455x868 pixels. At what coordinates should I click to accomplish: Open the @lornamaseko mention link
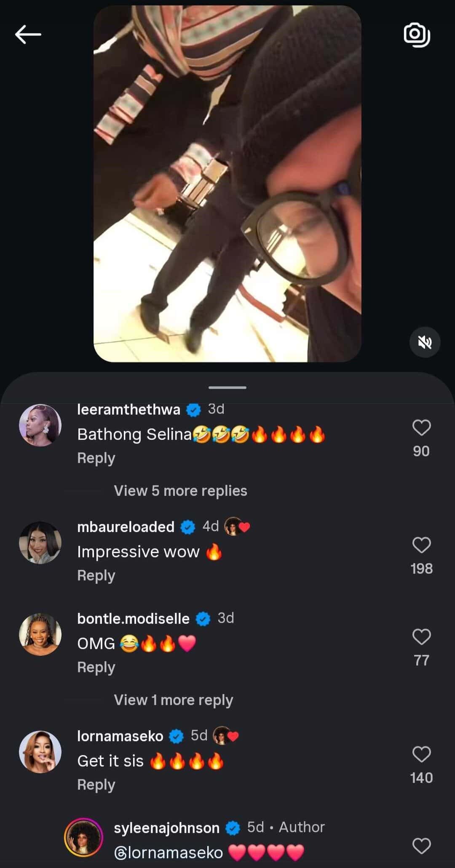pyautogui.click(x=168, y=853)
